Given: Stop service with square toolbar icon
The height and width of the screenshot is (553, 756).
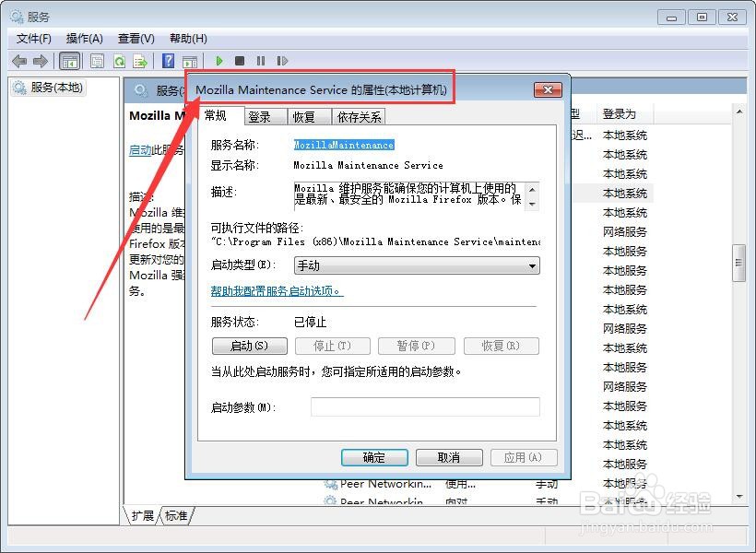Looking at the screenshot, I should [x=240, y=61].
